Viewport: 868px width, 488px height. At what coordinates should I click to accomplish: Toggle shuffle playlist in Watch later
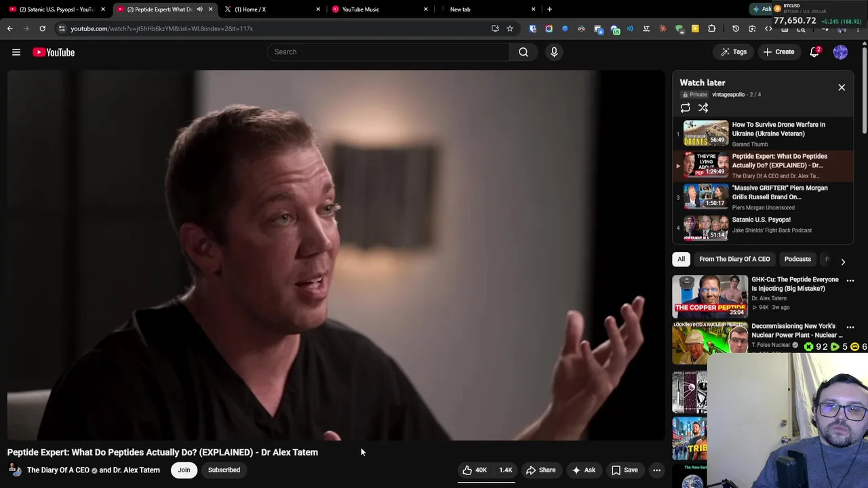pos(703,108)
